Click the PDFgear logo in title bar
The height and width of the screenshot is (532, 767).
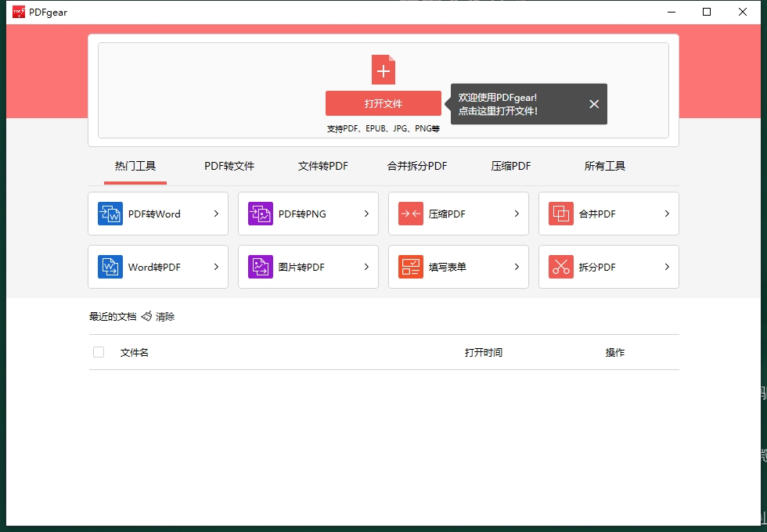tap(19, 12)
